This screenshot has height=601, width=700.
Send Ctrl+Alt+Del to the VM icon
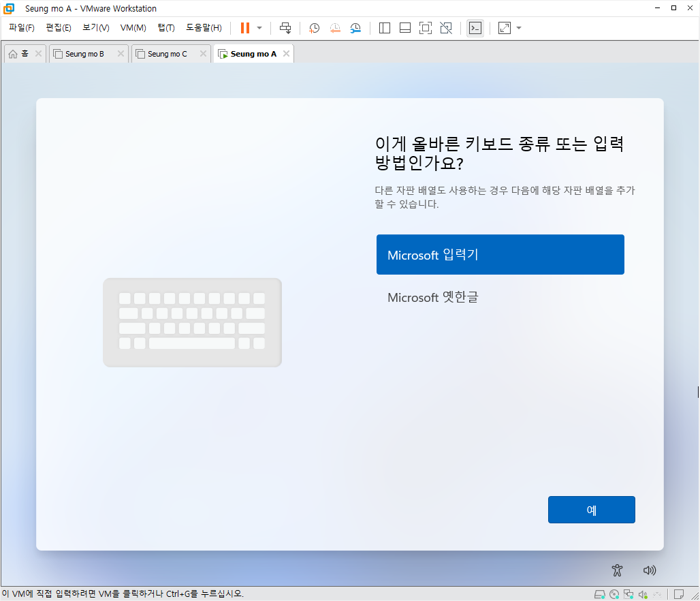(x=285, y=28)
